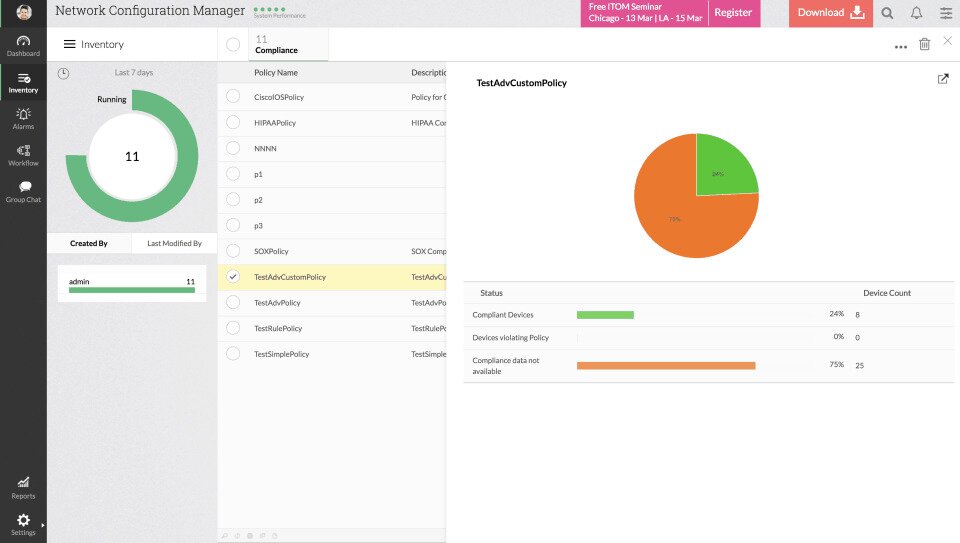The height and width of the screenshot is (543, 960).
Task: Open policy chart in new window
Action: (943, 79)
